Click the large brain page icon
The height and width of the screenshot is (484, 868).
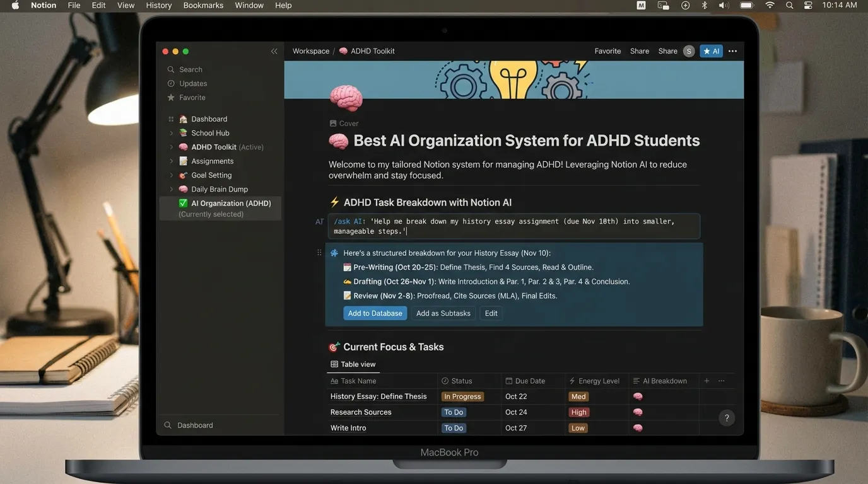pyautogui.click(x=346, y=99)
